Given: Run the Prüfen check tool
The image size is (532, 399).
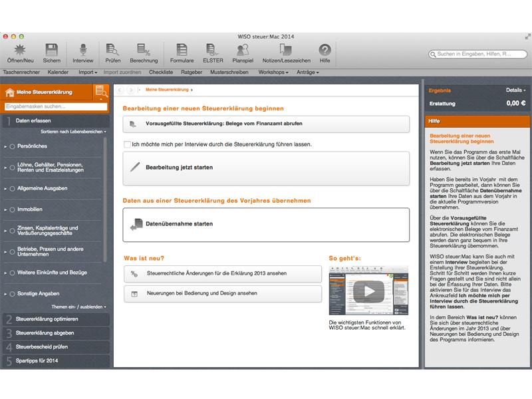Looking at the screenshot, I should [x=112, y=50].
